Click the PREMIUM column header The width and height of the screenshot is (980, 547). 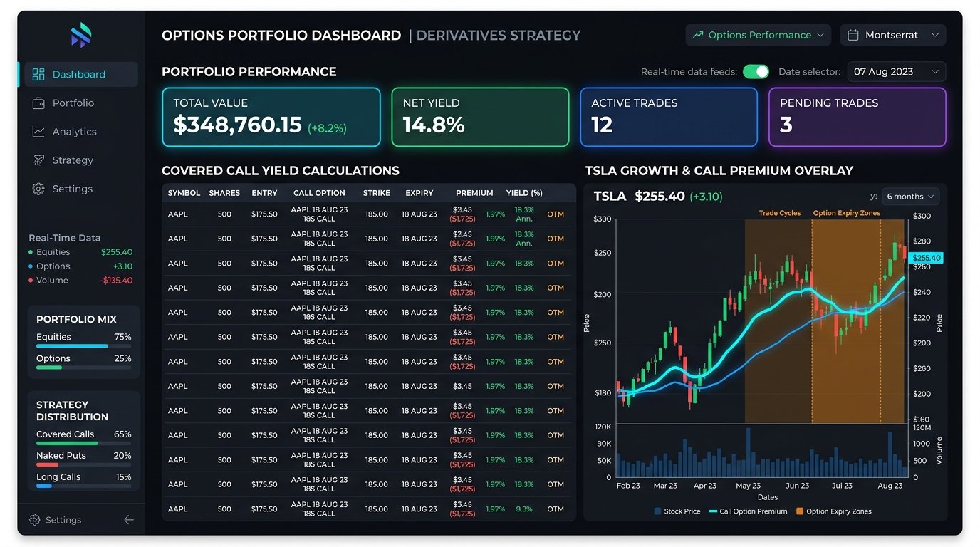click(x=474, y=193)
